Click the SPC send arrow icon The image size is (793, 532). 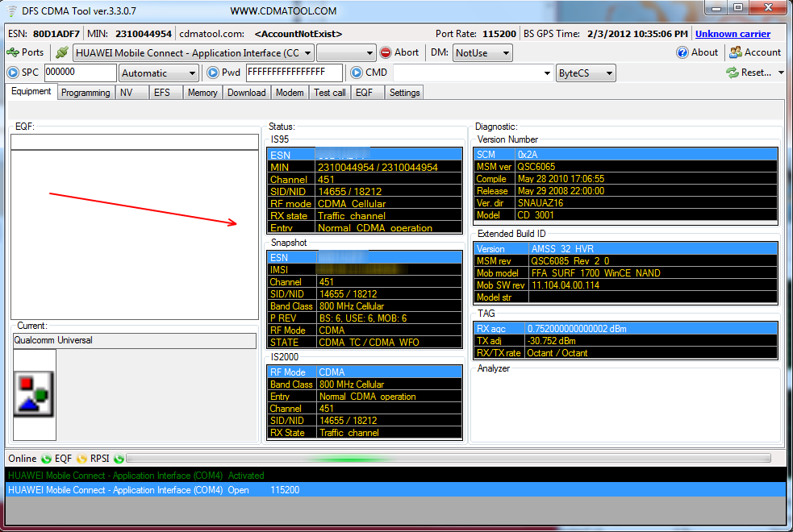(13, 73)
